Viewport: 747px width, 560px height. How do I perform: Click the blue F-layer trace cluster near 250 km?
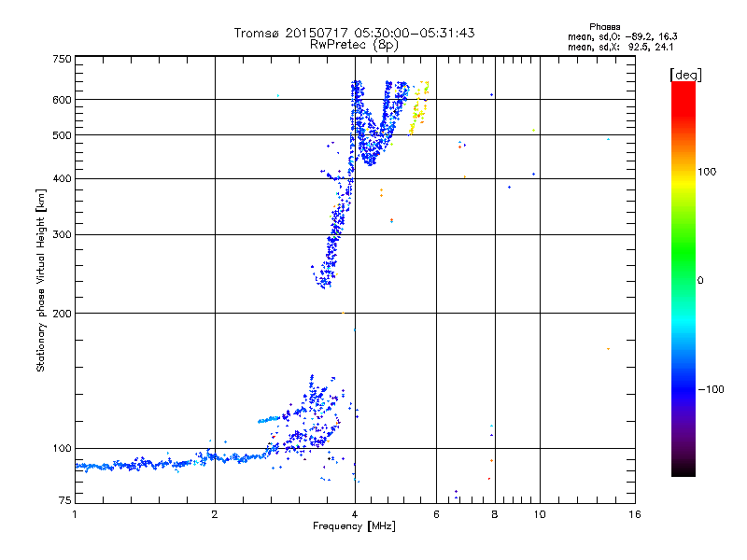point(326,273)
